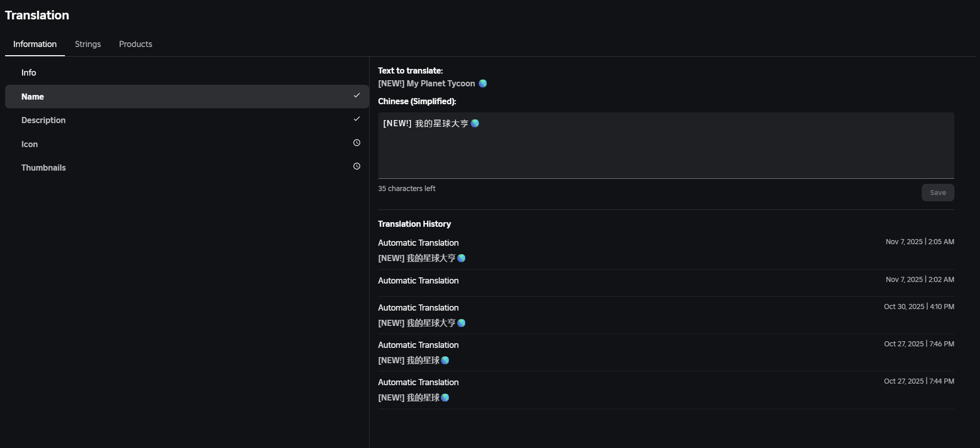Click the "35 characters left" counter
The height and width of the screenshot is (448, 980).
pos(407,188)
